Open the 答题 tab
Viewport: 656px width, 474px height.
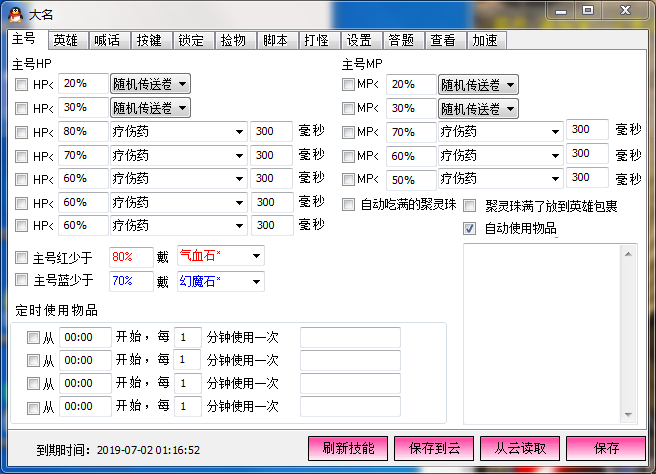tap(403, 41)
